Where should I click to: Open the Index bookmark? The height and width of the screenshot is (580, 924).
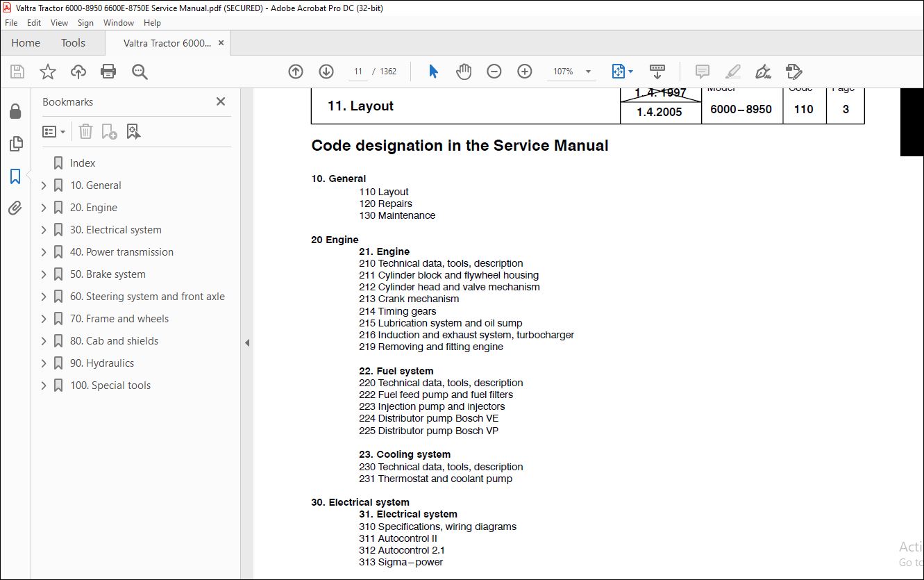click(x=83, y=163)
